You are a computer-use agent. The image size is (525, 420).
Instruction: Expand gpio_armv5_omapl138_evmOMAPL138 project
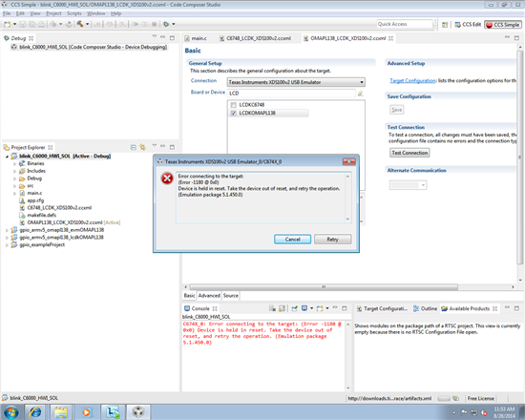coord(7,230)
